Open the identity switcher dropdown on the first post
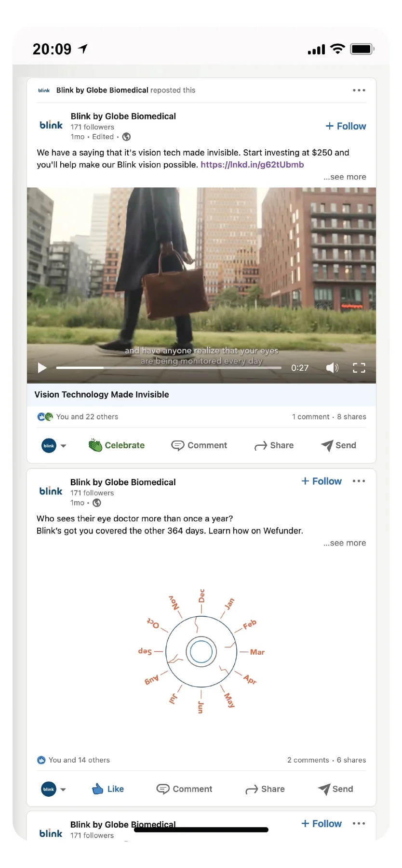402x868 pixels. [x=54, y=445]
